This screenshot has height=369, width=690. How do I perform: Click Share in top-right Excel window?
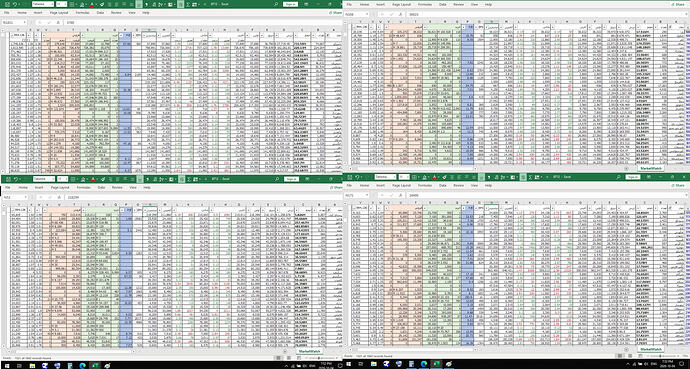pos(679,4)
